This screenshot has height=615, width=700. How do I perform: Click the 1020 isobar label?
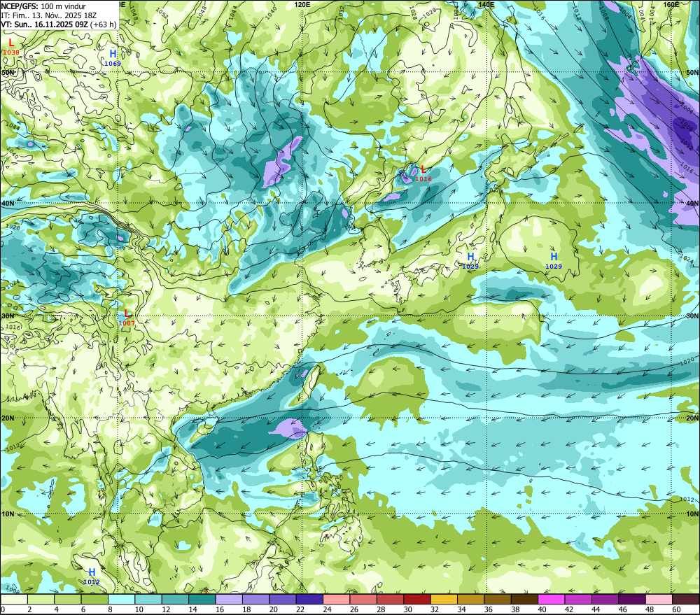tap(687, 360)
